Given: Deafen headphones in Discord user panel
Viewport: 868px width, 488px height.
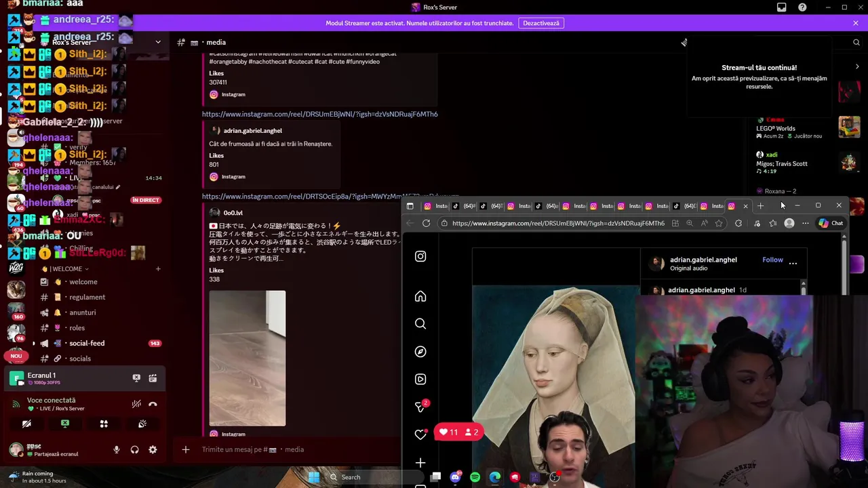Looking at the screenshot, I should coord(134,449).
